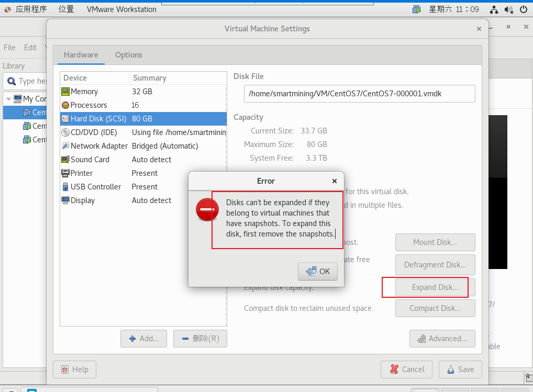Click the Memory device icon
533x392 pixels.
[x=65, y=92]
